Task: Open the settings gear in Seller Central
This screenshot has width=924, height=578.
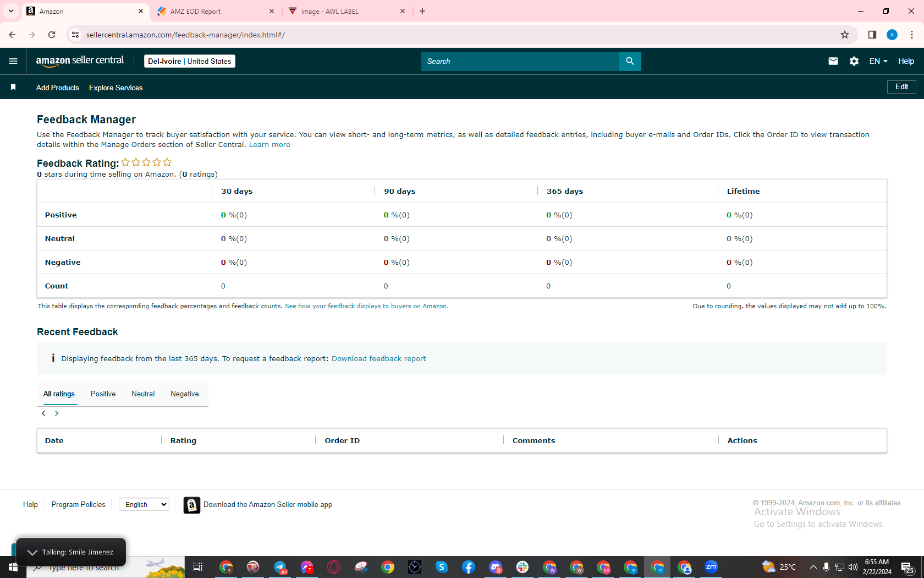Action: [854, 61]
